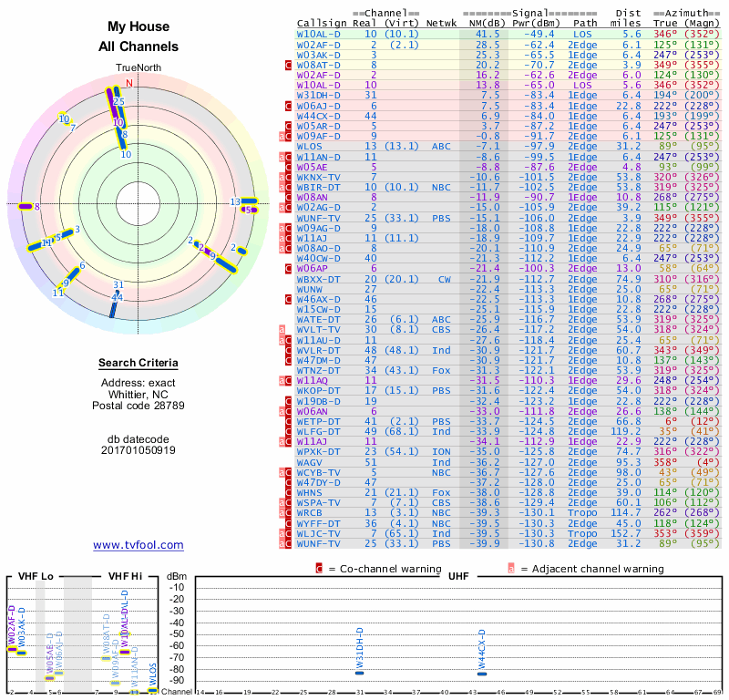This screenshot has width=729, height=700.
Task: Select the WBXX-DT row callsign
Action: [318, 279]
